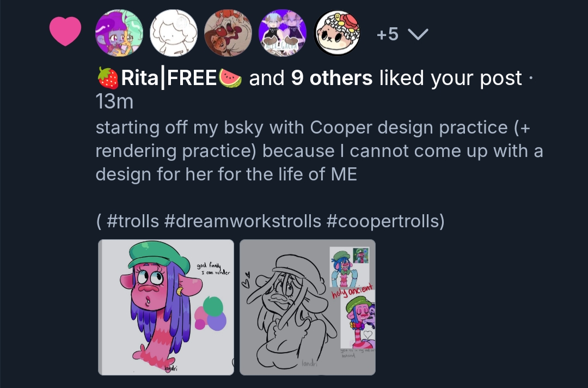Click the strawberry emoji beside Rita's name

tap(108, 79)
